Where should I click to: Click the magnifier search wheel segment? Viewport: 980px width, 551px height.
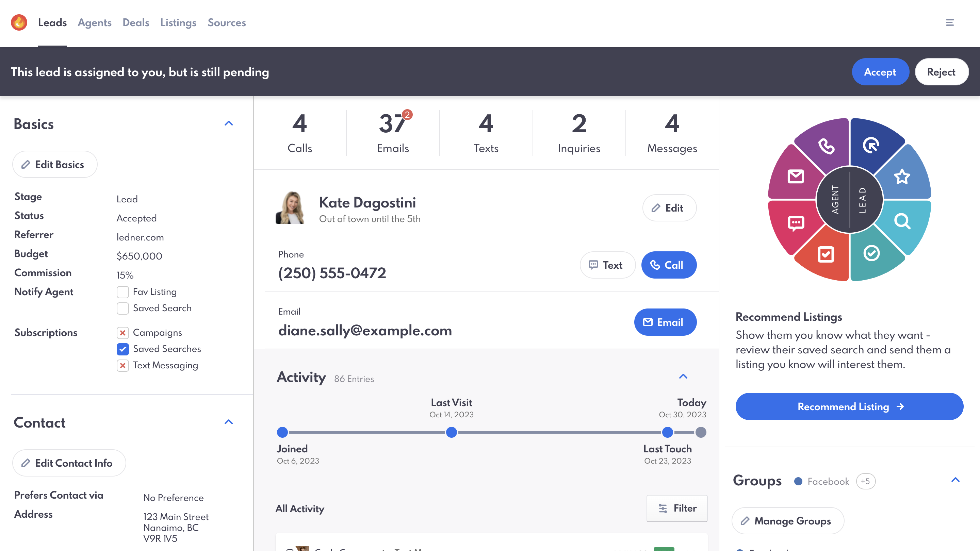point(902,221)
